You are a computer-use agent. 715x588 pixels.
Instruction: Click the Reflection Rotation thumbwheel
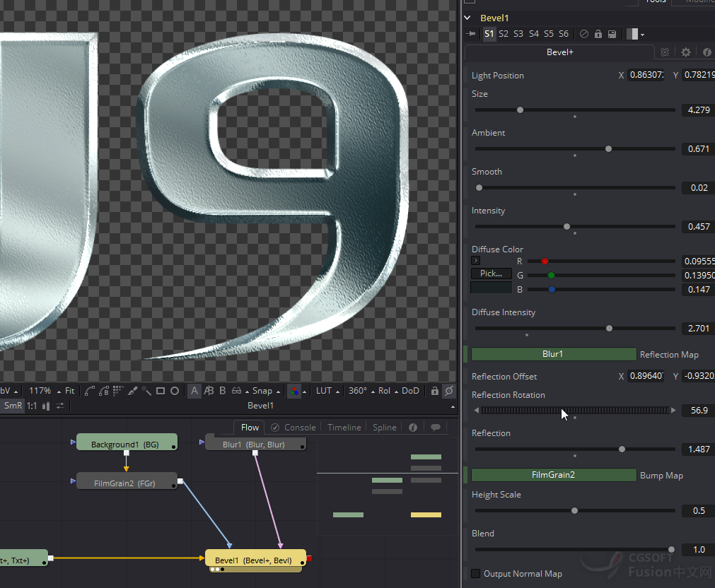tap(574, 410)
